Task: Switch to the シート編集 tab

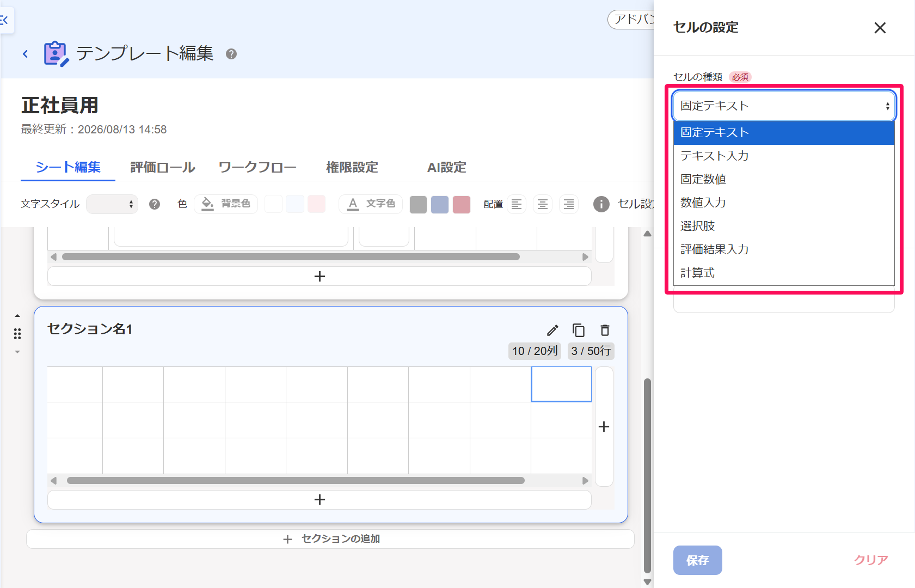Action: 68,167
